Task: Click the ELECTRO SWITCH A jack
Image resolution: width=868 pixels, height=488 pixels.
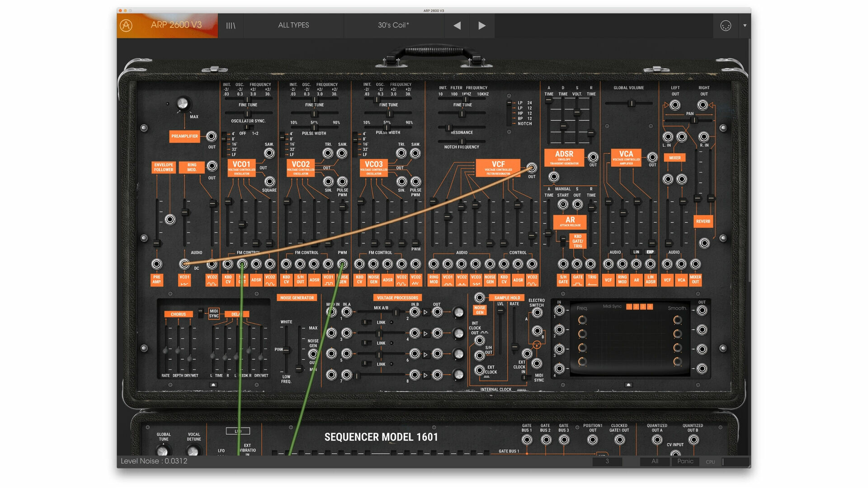Action: pos(537,312)
